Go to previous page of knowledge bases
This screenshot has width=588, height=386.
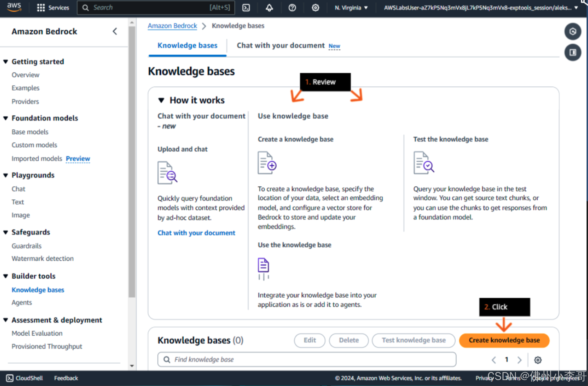(494, 360)
